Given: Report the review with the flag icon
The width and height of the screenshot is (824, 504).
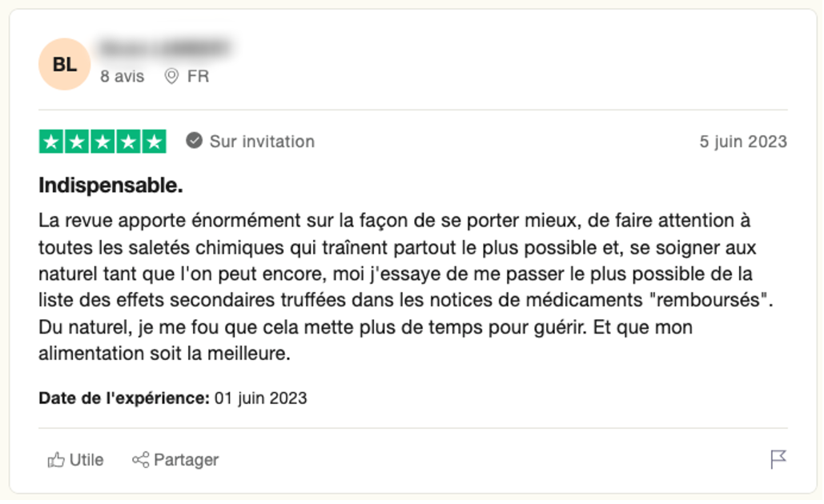Looking at the screenshot, I should click(x=778, y=459).
